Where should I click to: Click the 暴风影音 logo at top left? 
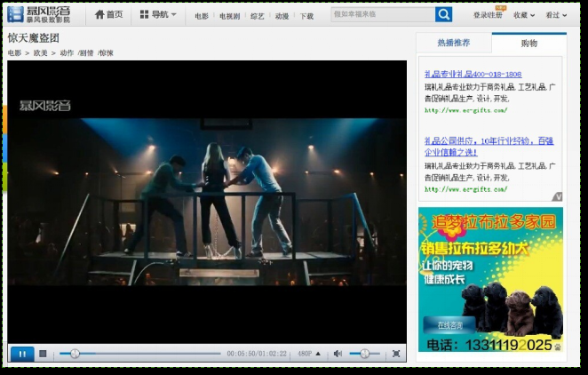coord(38,14)
